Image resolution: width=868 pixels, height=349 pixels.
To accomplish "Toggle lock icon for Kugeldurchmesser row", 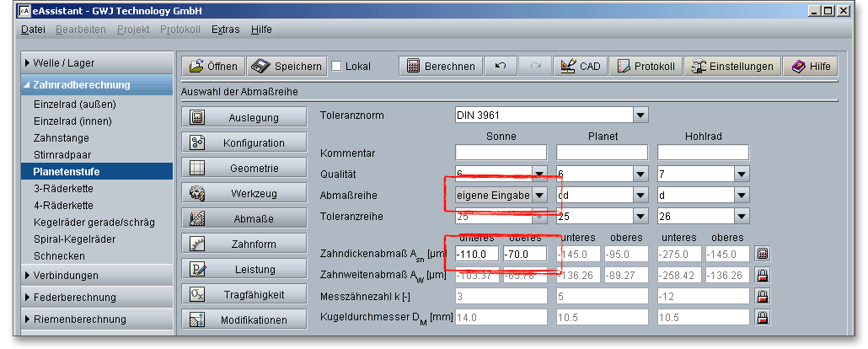I will 762,317.
